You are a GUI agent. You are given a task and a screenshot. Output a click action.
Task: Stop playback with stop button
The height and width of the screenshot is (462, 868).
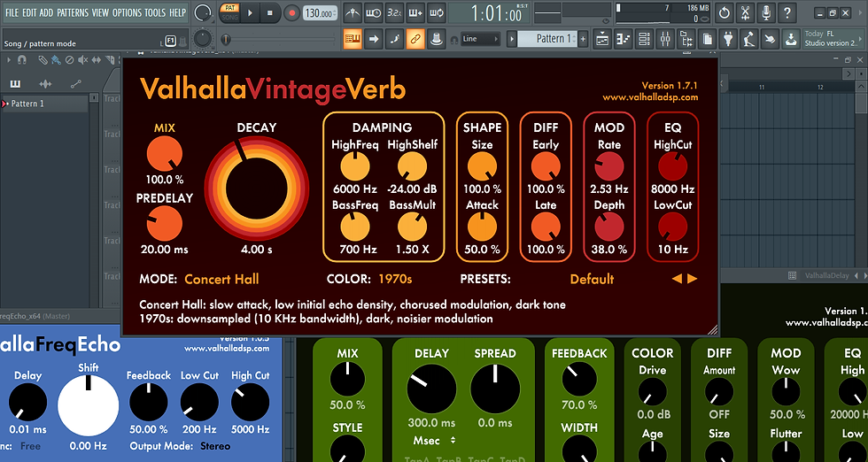[270, 12]
